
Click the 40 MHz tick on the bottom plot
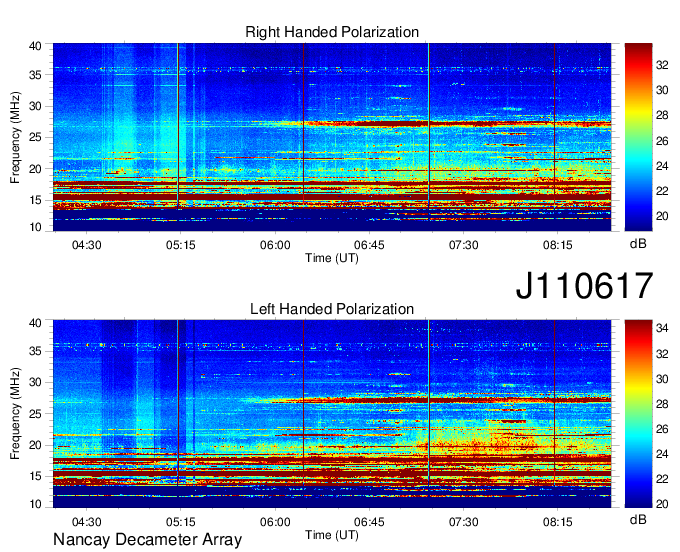(x=35, y=323)
